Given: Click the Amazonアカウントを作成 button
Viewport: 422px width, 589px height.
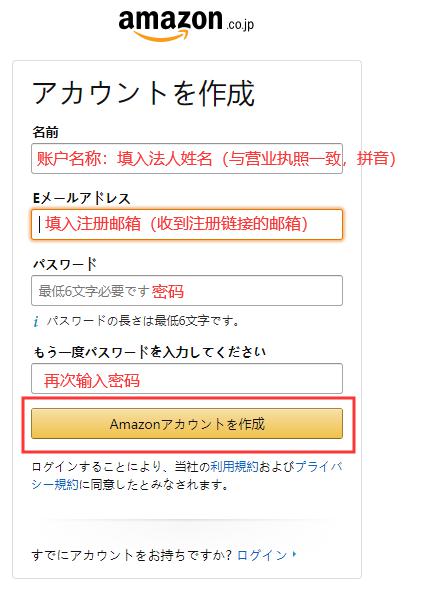Looking at the screenshot, I should (187, 424).
